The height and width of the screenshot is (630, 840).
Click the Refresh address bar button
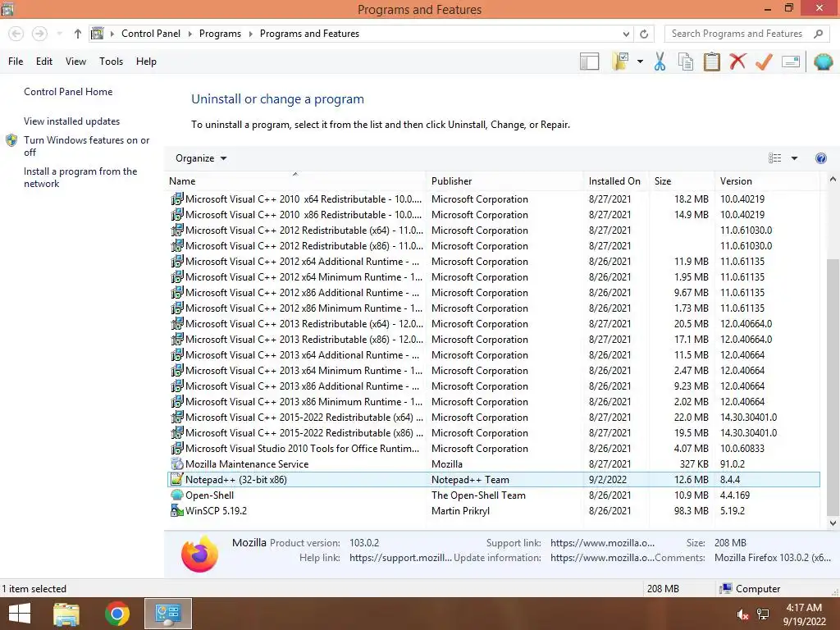tap(644, 34)
